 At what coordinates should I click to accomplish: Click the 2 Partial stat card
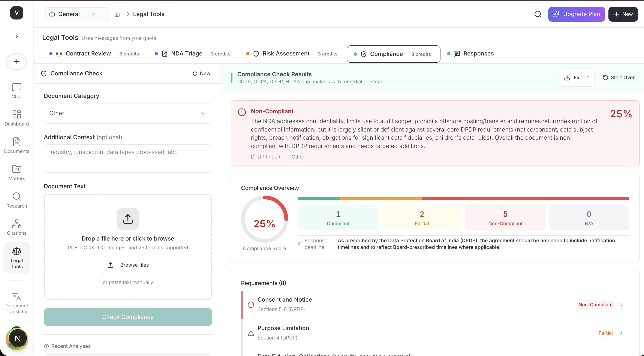pyautogui.click(x=422, y=218)
